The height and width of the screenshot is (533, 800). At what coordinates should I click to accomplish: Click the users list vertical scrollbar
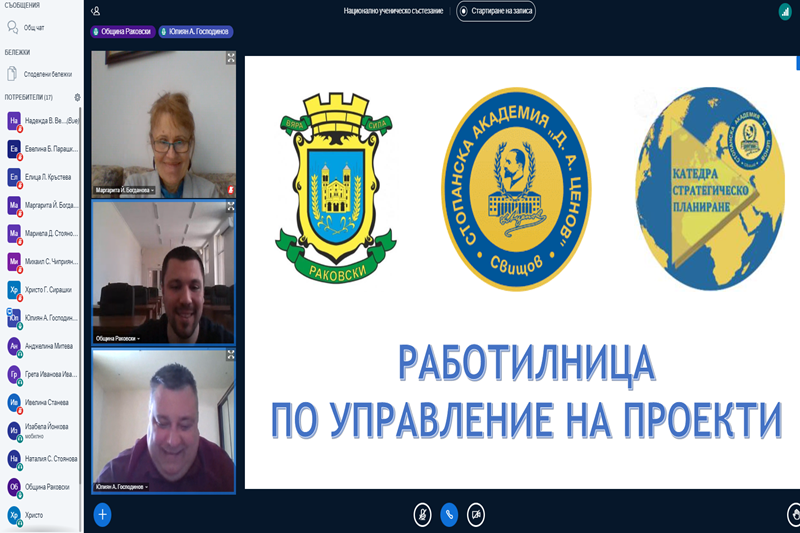[x=81, y=296]
